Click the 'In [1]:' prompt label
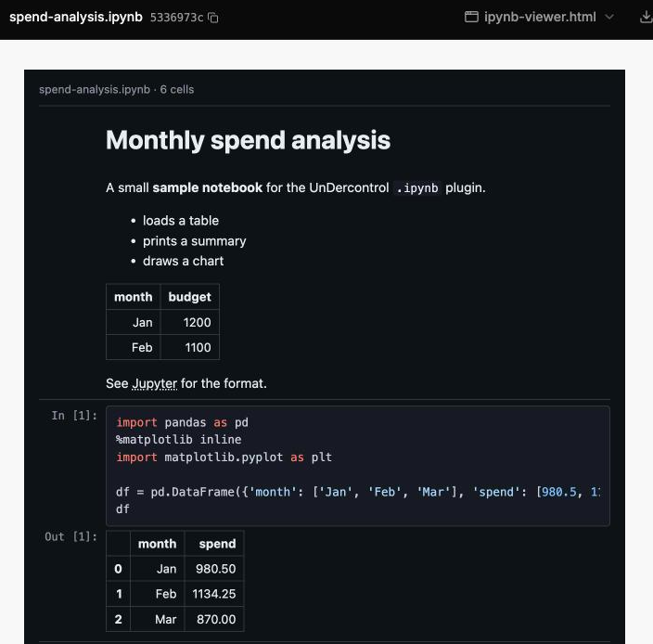 74,416
